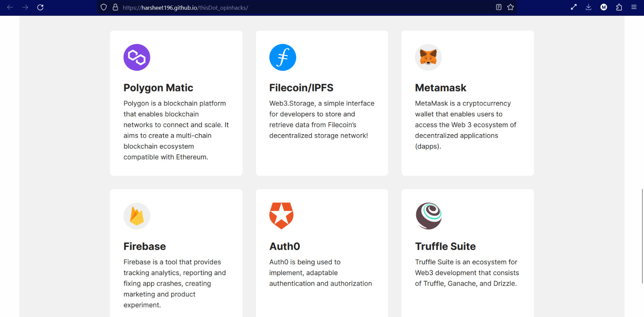Click the Polygon blockchain platform description

pyautogui.click(x=176, y=130)
